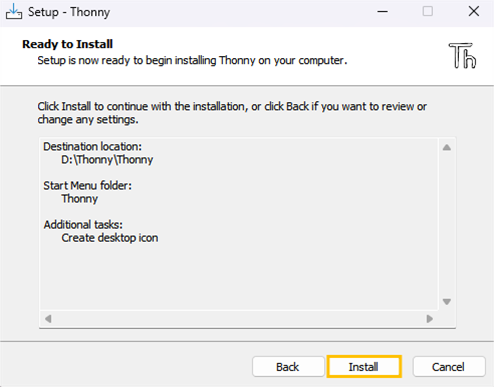Viewport: 494px width, 387px height.
Task: Click the 'Destination location:' label
Action: pyautogui.click(x=92, y=147)
